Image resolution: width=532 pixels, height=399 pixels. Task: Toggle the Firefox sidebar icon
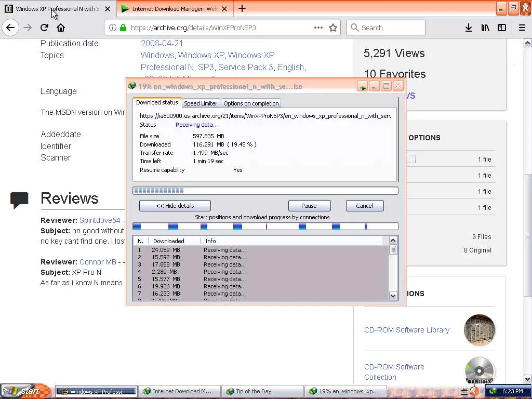point(502,28)
